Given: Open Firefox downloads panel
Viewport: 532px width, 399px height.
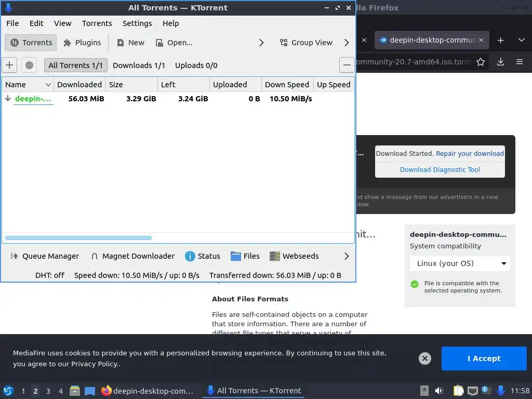Looking at the screenshot, I should (x=500, y=62).
